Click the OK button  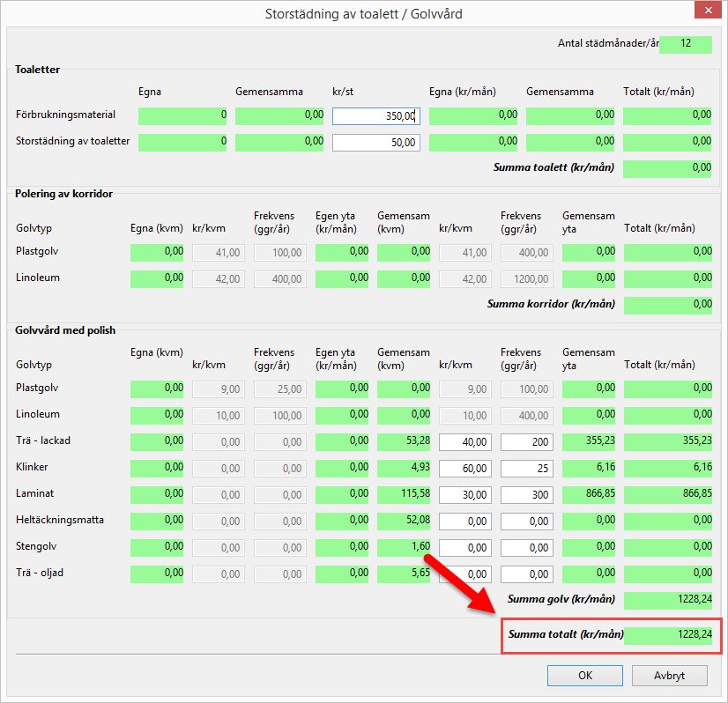[585, 676]
